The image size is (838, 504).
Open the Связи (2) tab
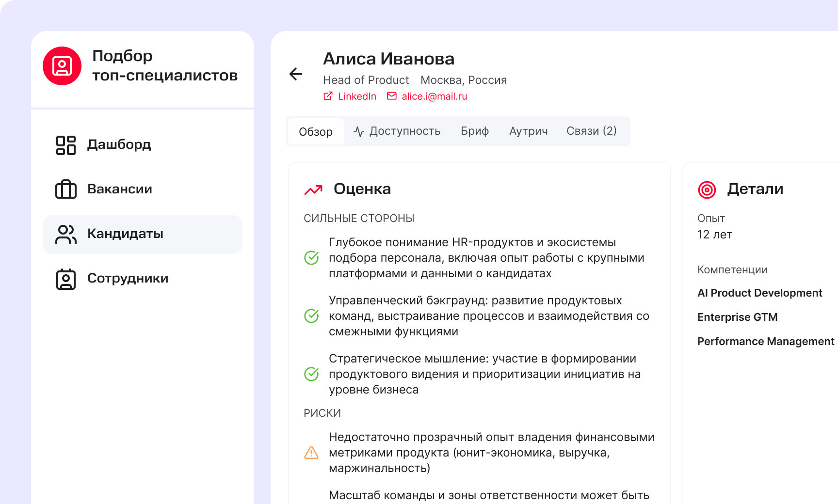coord(591,131)
